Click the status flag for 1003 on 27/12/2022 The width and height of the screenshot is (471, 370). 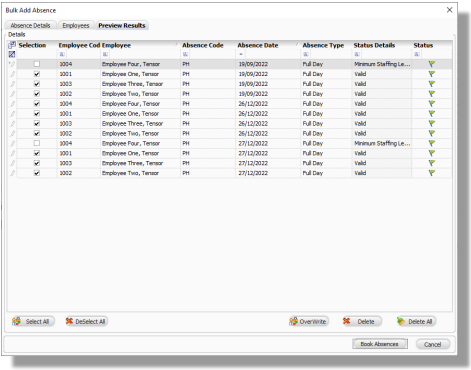coord(432,163)
